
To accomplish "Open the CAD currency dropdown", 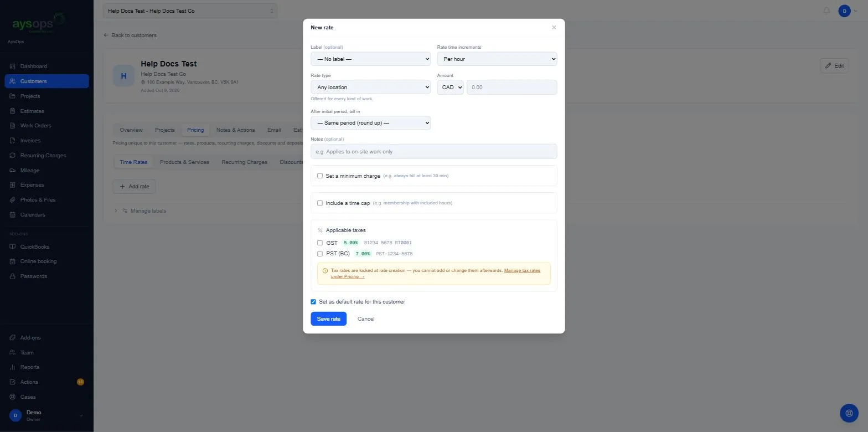I will click(x=450, y=88).
